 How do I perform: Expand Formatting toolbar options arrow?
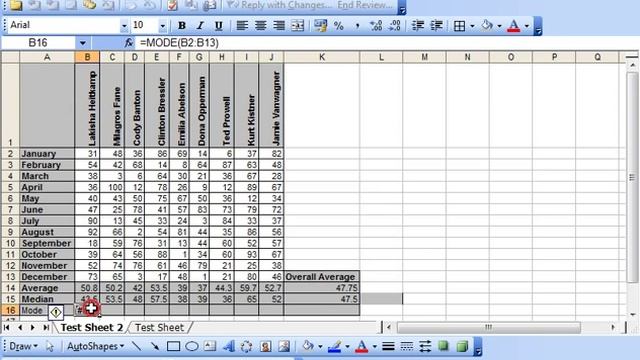(x=538, y=26)
